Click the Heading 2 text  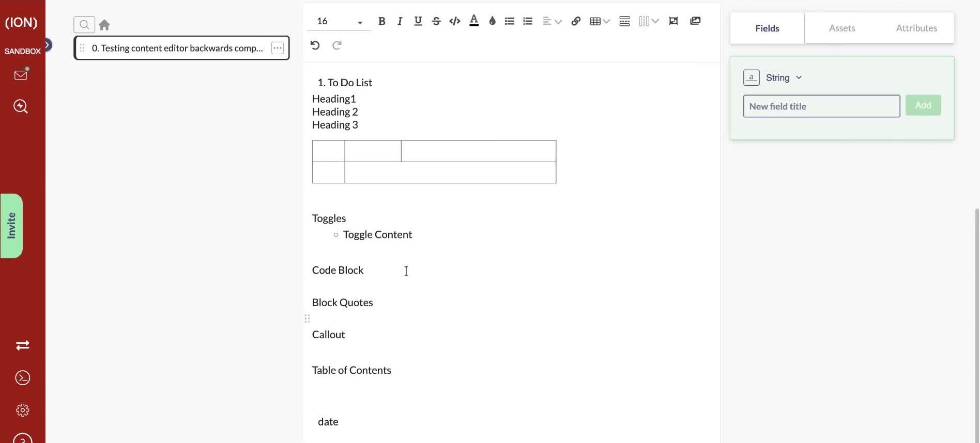coord(335,112)
